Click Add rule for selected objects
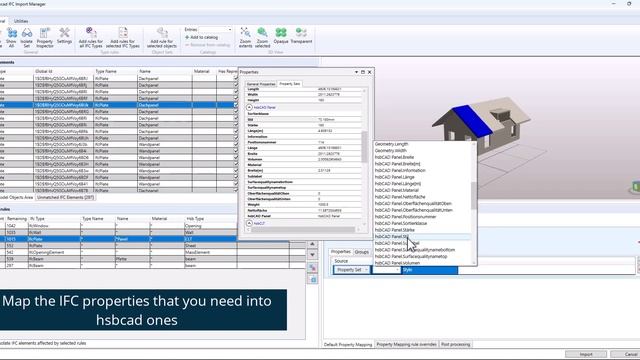Image resolution: width=640 pixels, height=360 pixels. 162,37
